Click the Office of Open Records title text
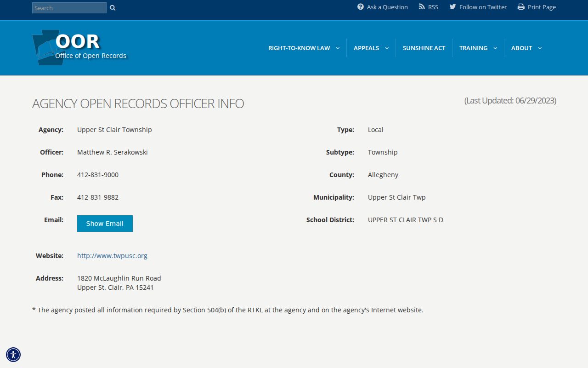This screenshot has height=368, width=588. (90, 56)
